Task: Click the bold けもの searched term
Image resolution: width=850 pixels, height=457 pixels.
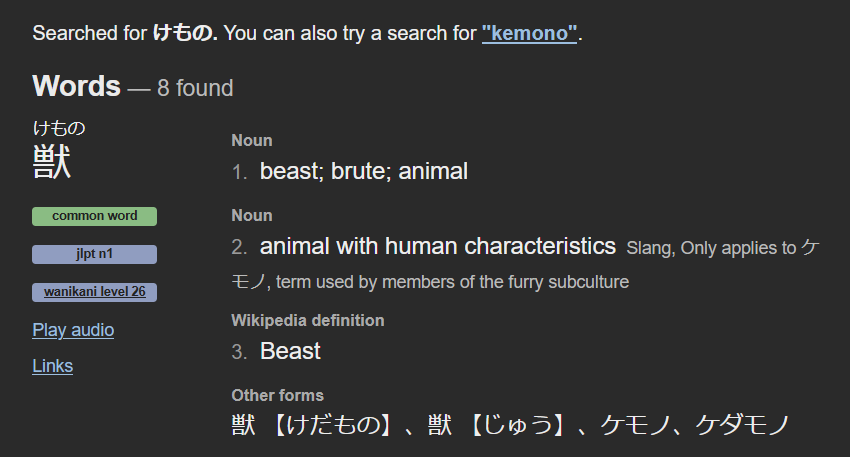Action: (184, 33)
